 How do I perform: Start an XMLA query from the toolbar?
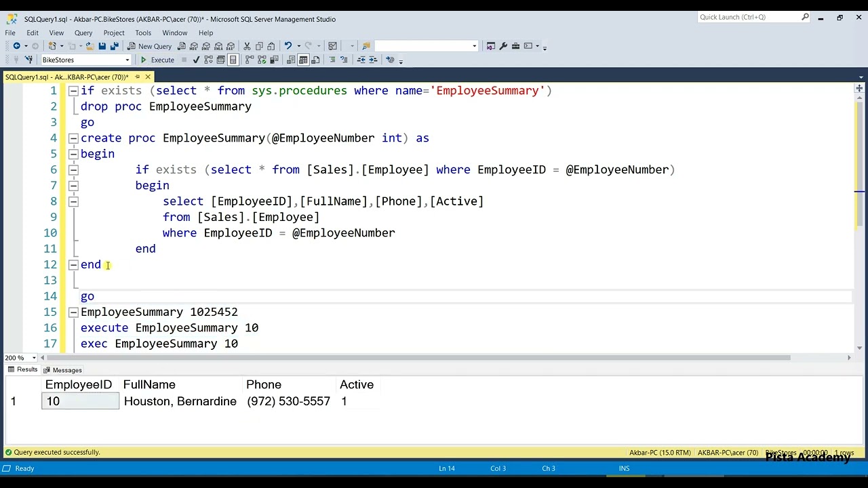click(x=218, y=46)
